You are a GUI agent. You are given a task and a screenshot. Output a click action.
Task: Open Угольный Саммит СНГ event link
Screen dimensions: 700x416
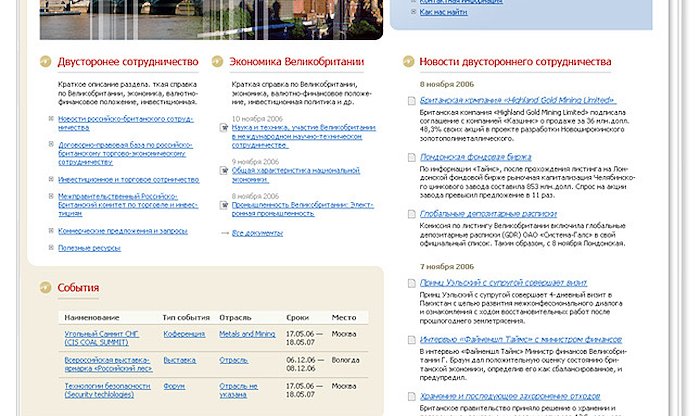point(102,338)
